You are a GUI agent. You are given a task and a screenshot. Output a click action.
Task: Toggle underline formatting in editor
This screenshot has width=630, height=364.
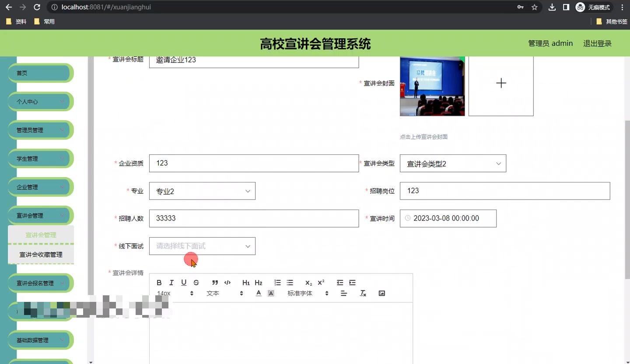tap(184, 283)
